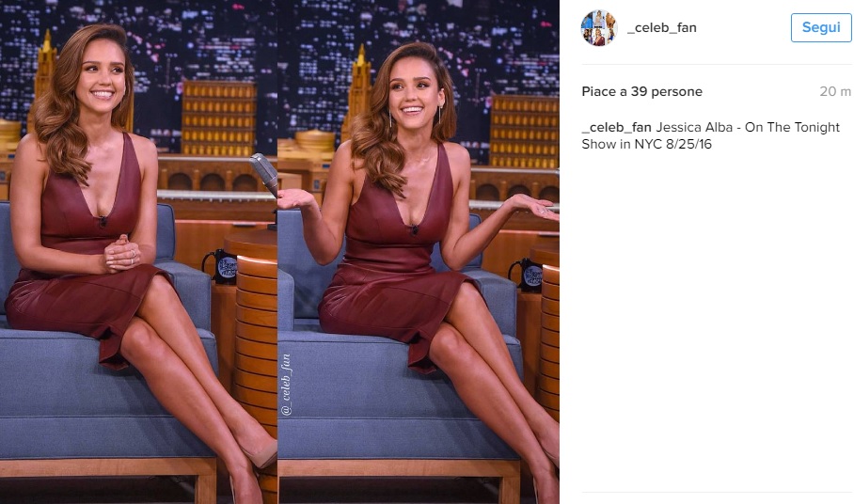This screenshot has width=854, height=504.
Task: Select the caption text mentioning The Tonight Show
Action: (711, 135)
